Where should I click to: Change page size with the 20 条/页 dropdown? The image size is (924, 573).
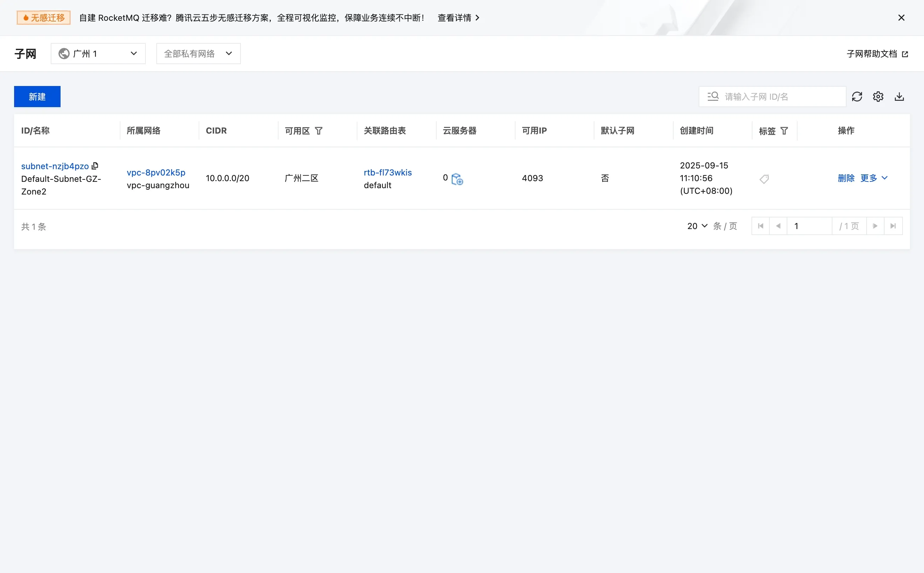point(697,226)
